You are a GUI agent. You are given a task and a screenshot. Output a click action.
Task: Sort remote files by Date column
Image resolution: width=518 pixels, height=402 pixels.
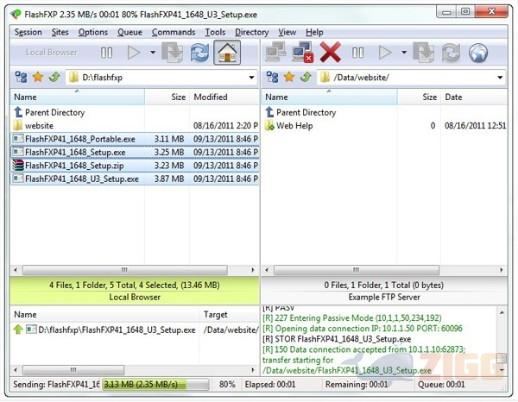[474, 97]
